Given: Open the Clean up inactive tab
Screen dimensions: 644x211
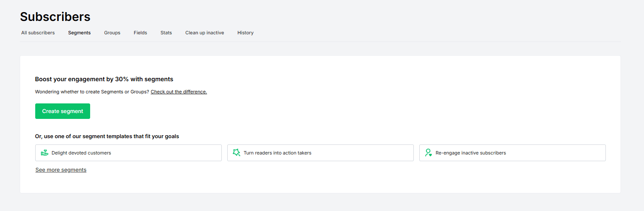Looking at the screenshot, I should [205, 33].
